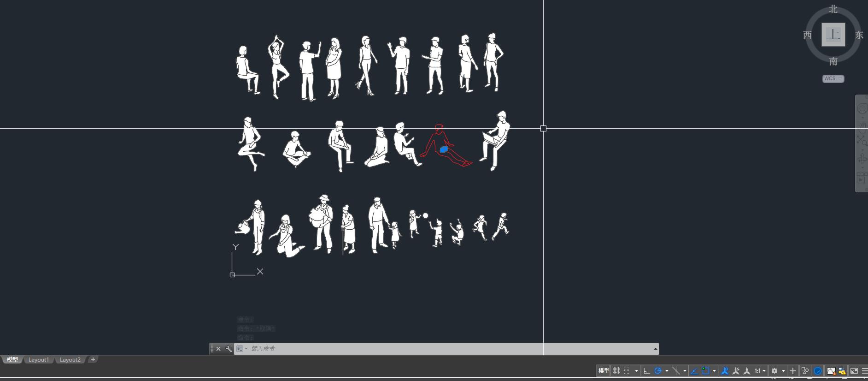Viewport: 868px width, 381px height.
Task: Switch to the Layout2 tab
Action: coord(70,360)
